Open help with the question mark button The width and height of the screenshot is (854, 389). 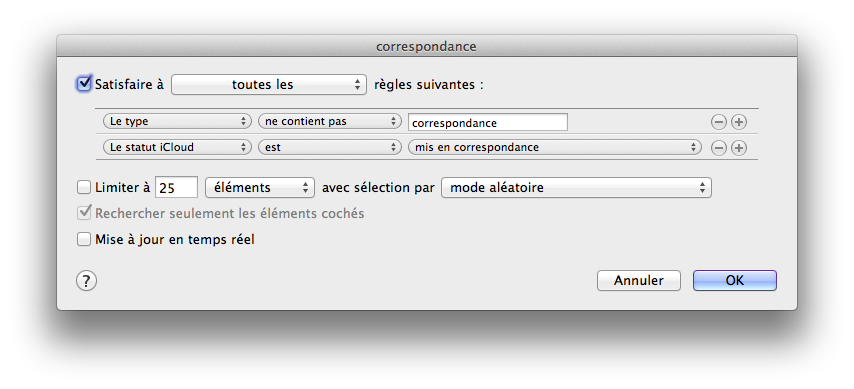click(x=86, y=281)
